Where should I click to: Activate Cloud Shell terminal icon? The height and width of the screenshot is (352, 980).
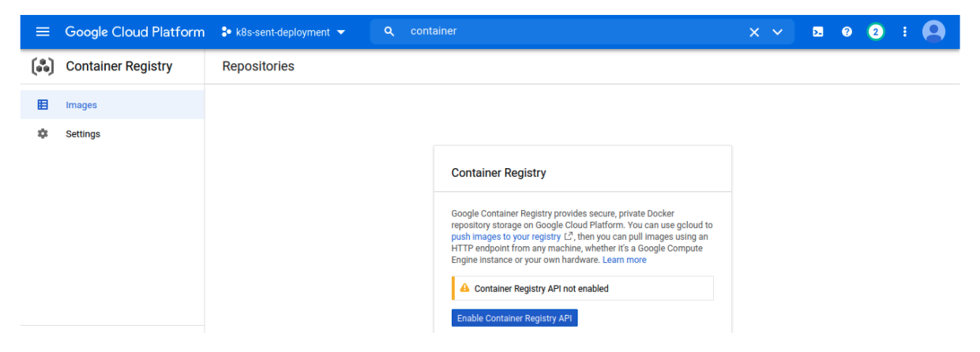pos(818,32)
